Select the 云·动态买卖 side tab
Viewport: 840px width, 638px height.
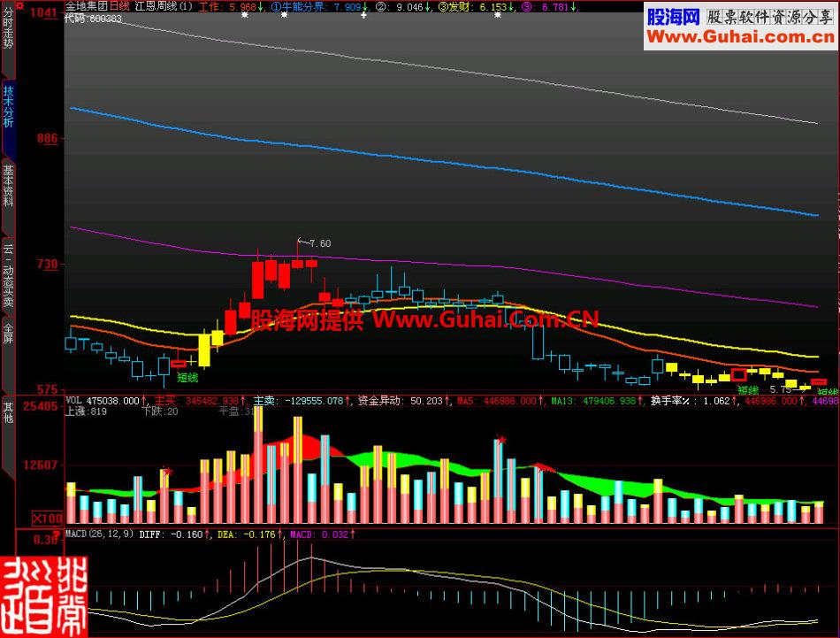coord(8,275)
